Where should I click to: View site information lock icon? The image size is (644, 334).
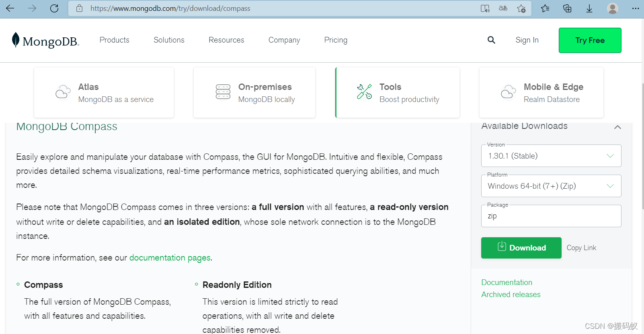[x=80, y=8]
